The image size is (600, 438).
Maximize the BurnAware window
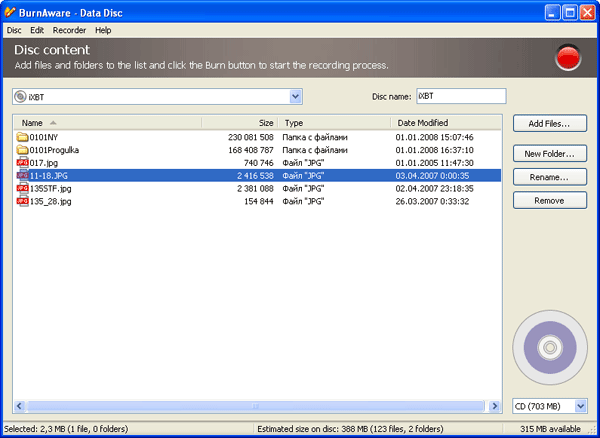pyautogui.click(x=570, y=13)
